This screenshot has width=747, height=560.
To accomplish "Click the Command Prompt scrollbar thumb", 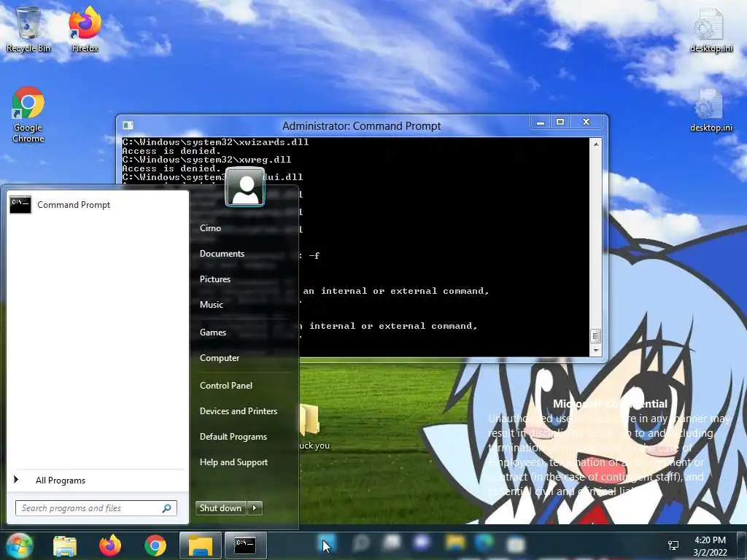I will click(x=595, y=335).
